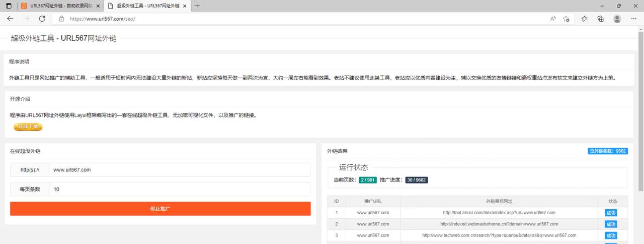Click 成功 status badge in row 2
Viewport: 644px width, 244px height.
click(x=611, y=224)
